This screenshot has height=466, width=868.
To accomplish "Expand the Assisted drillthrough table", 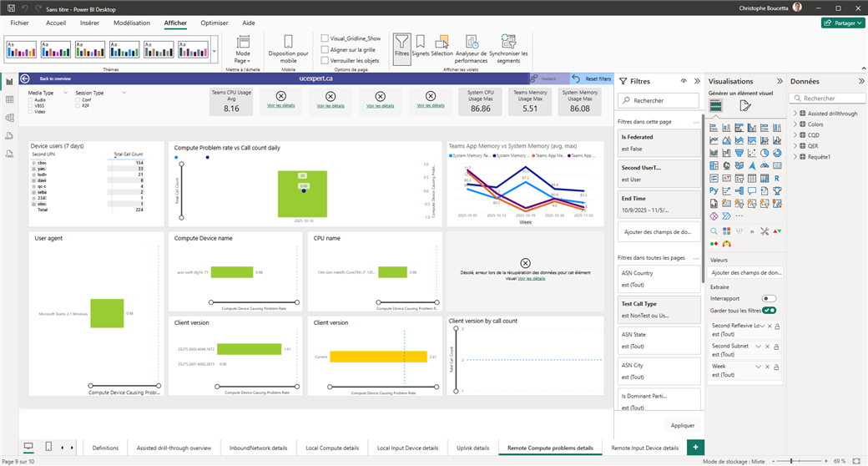I will coord(795,113).
